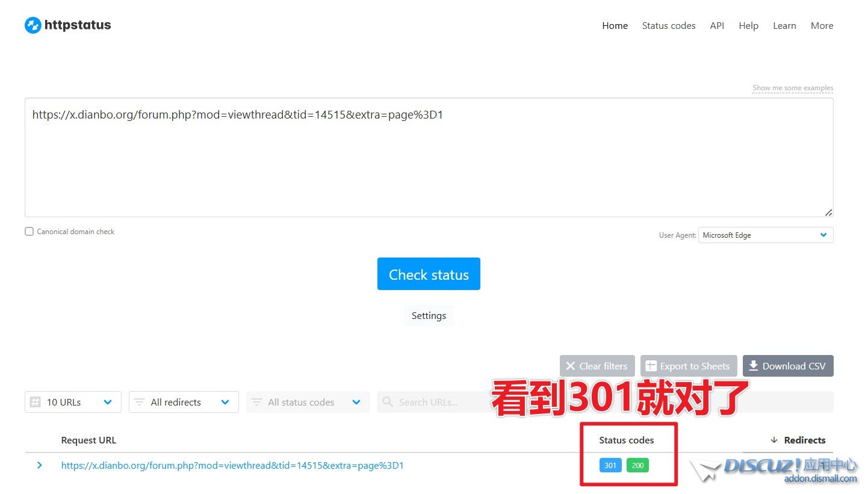The height and width of the screenshot is (494, 868).
Task: Click the green 200 status badge
Action: point(637,465)
